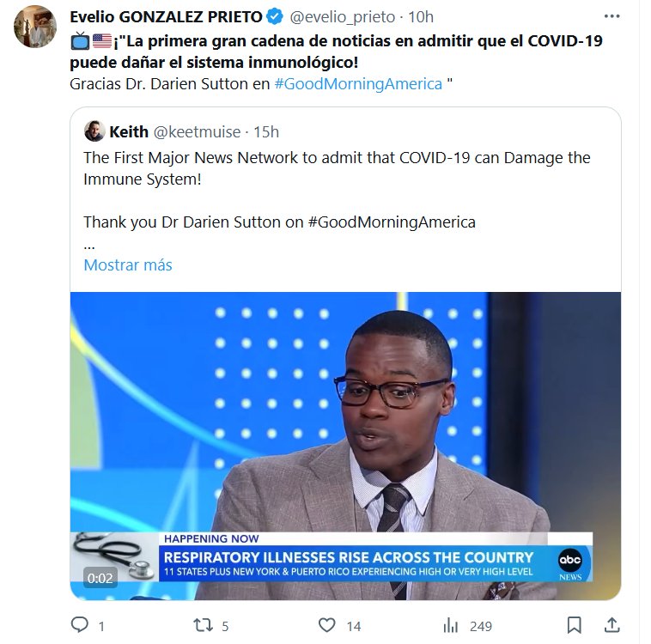The height and width of the screenshot is (644, 651).
Task: Click the 10h timestamp
Action: click(421, 17)
